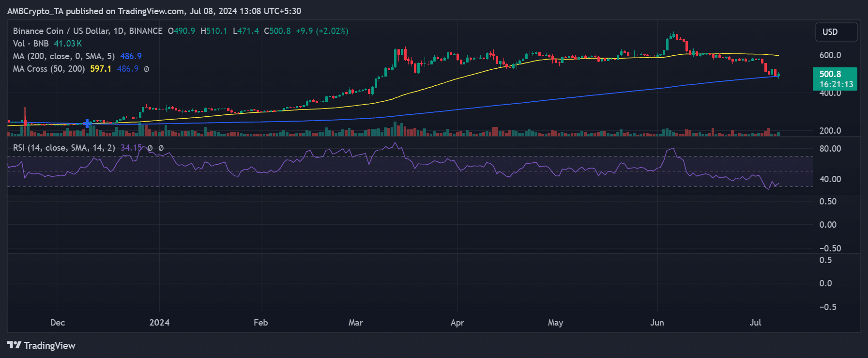The image size is (868, 358).
Task: Click the volume value 41.03K
Action: (68, 44)
